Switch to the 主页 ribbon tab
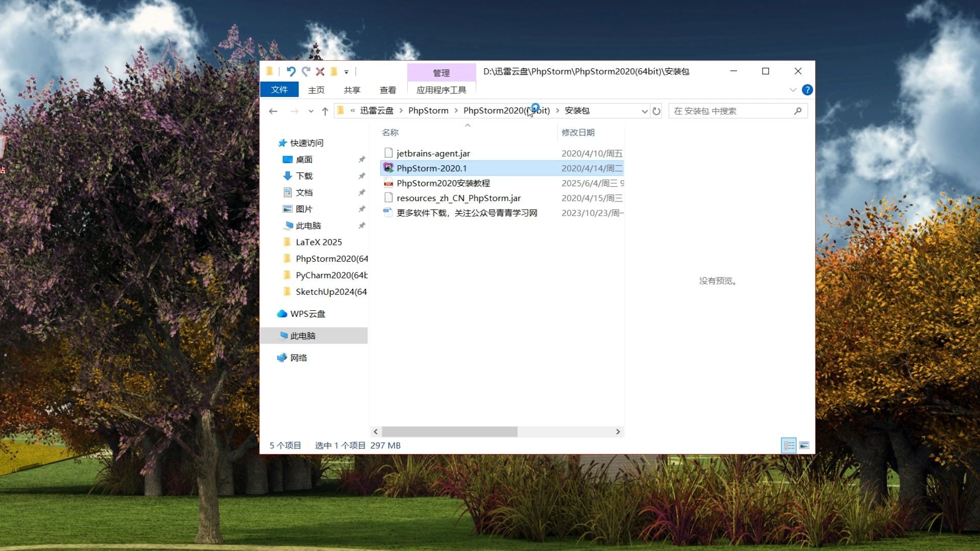Image resolution: width=980 pixels, height=551 pixels. [316, 90]
